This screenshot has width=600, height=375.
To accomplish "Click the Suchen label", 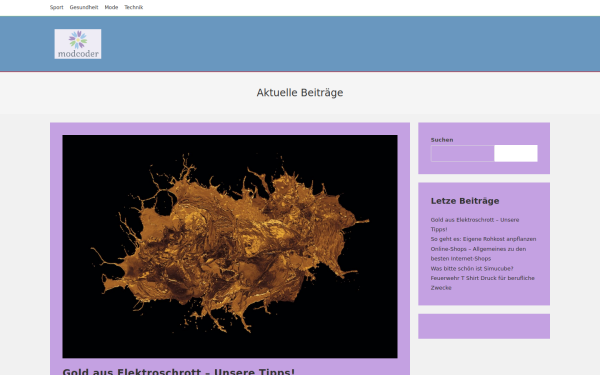I will [442, 140].
